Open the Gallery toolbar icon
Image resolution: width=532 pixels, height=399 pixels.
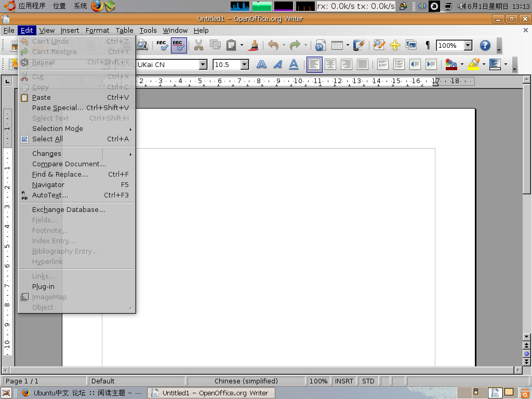coord(411,46)
